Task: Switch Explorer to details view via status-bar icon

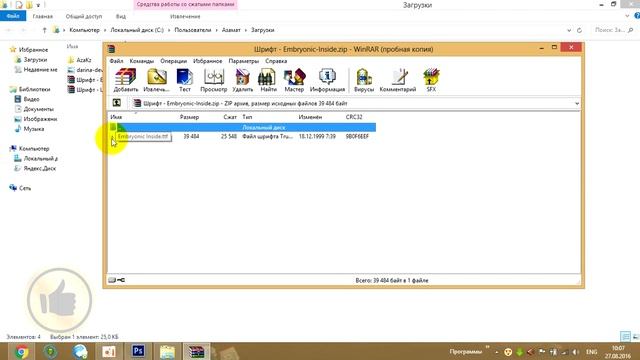Action: [x=625, y=337]
